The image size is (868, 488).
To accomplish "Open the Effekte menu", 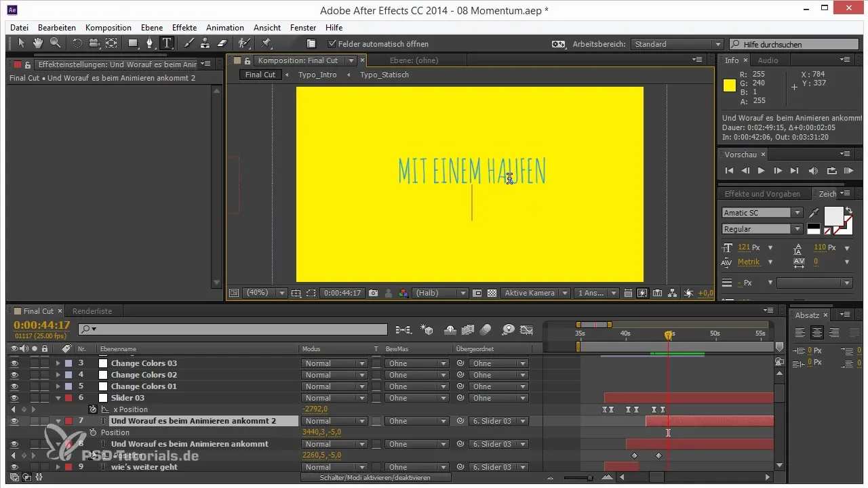I will point(184,28).
